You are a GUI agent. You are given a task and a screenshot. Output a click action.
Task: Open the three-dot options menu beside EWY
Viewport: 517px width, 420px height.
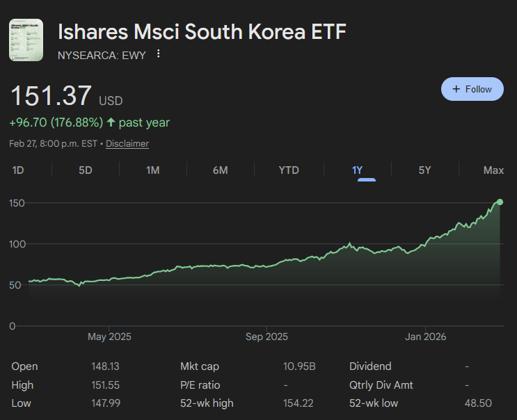tap(159, 54)
